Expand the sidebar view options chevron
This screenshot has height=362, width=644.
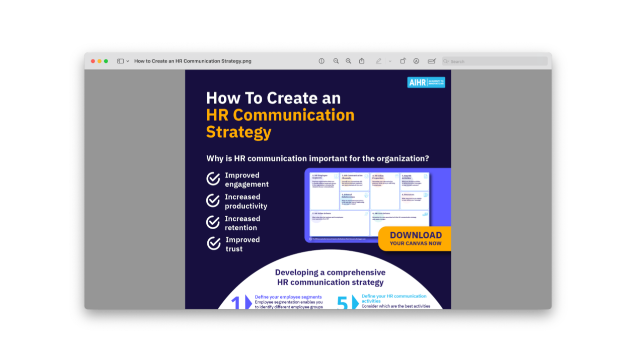[x=128, y=61]
